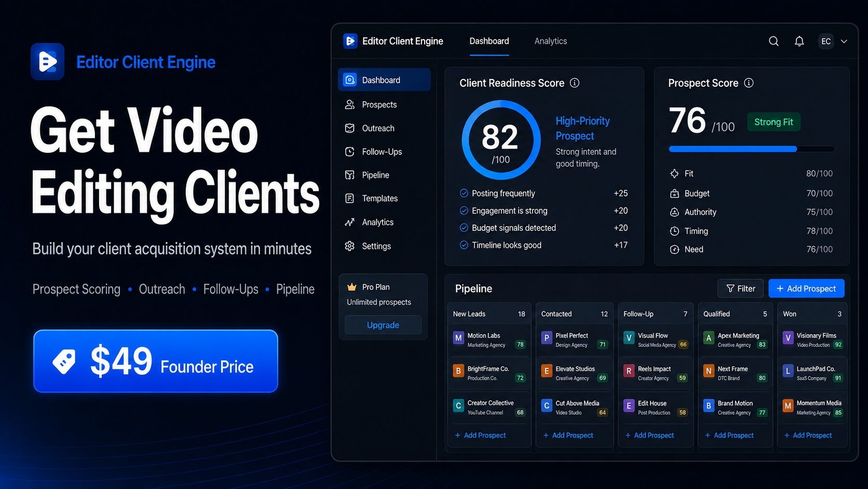Open the Motion Labs prospect card

pos(489,340)
